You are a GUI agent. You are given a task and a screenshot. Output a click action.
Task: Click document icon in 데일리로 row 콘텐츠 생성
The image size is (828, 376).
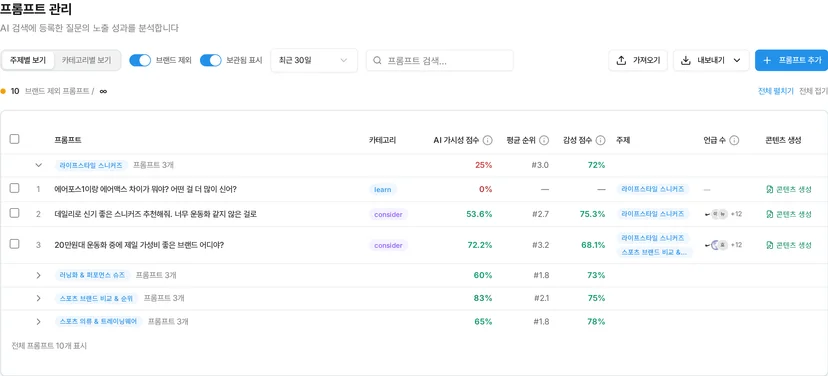[x=769, y=214]
